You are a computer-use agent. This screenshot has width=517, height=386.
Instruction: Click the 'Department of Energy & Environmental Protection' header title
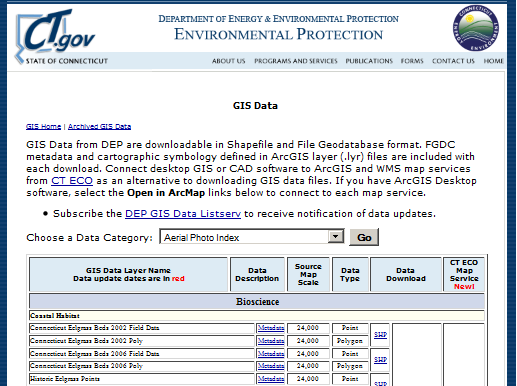(278, 19)
